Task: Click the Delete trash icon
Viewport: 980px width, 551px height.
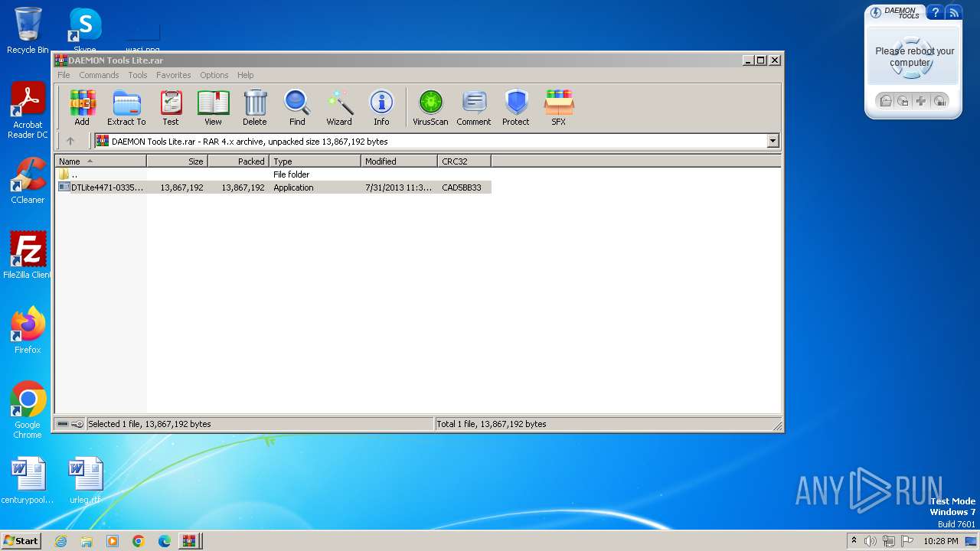Action: (255, 107)
